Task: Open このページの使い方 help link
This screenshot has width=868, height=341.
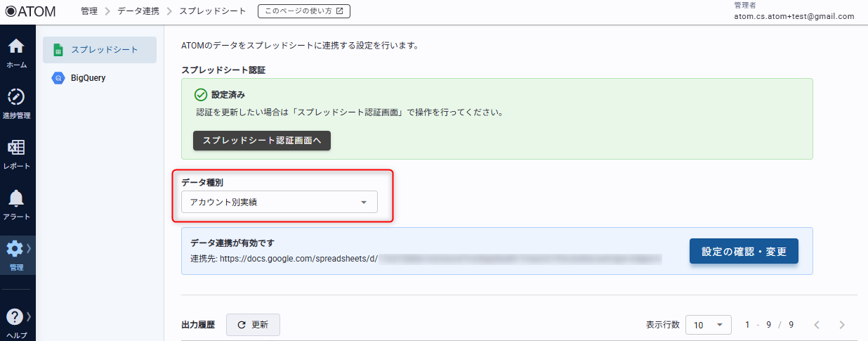Action: tap(303, 11)
